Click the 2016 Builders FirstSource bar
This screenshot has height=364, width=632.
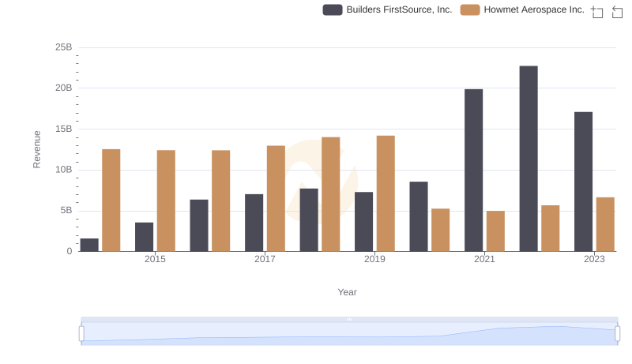(x=199, y=226)
